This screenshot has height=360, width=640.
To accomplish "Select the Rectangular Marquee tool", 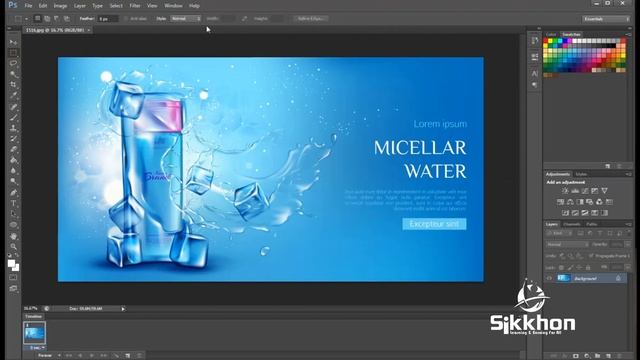I will (x=13, y=53).
